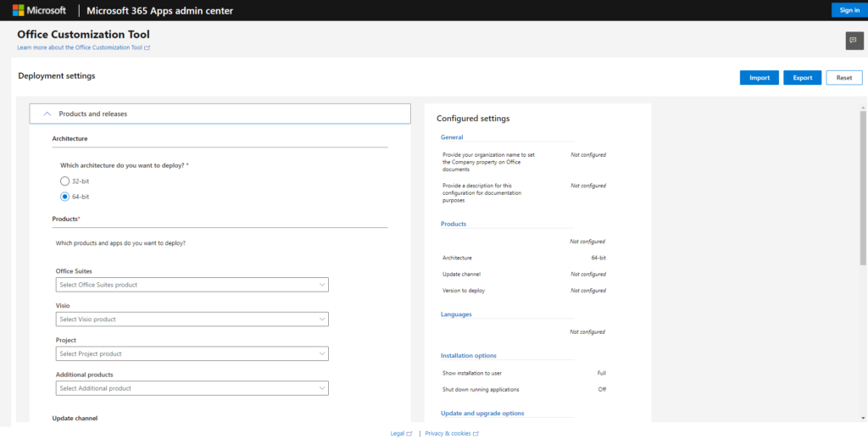Click scrollbar up arrow at top

862,107
